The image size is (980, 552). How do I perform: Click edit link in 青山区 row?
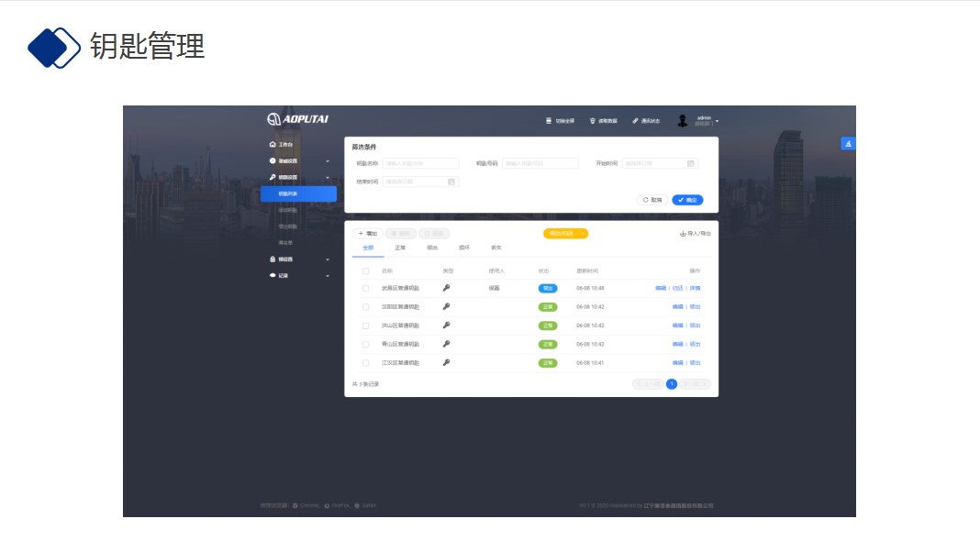coord(678,345)
